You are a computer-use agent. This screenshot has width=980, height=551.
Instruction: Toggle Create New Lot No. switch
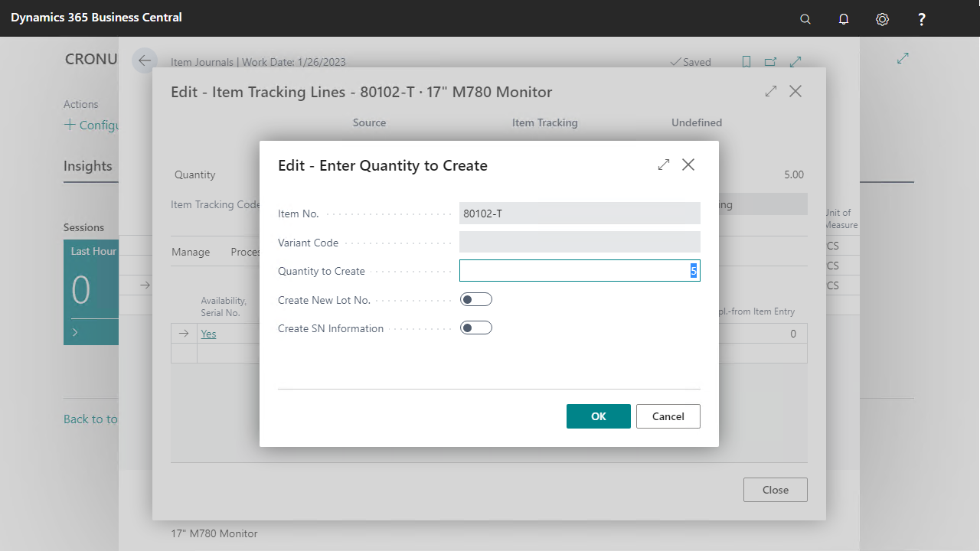(475, 299)
